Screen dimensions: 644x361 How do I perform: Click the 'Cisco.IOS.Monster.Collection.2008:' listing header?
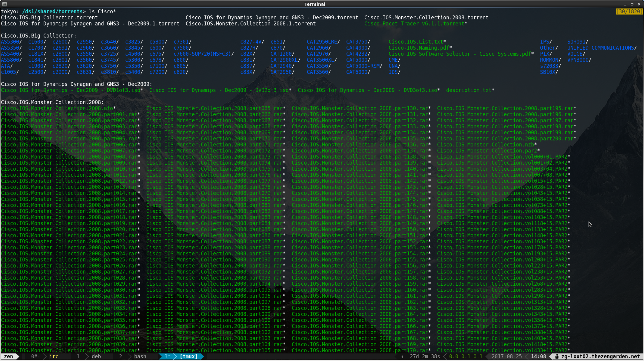coord(52,102)
